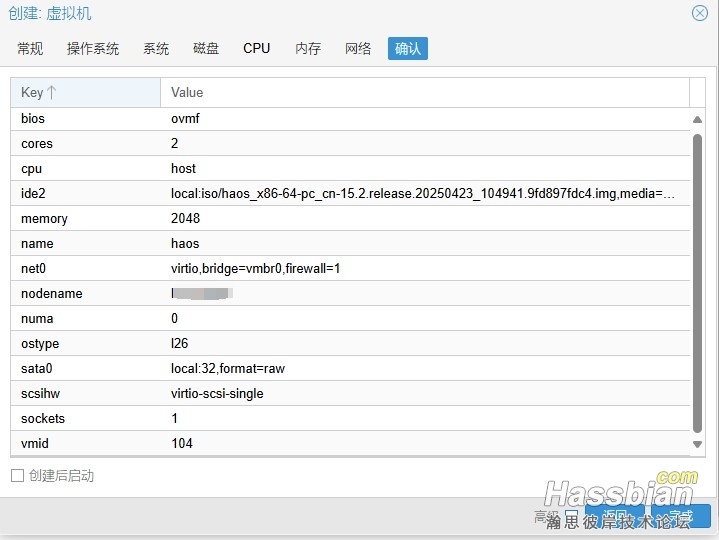
Task: Close the Create Virtual Machine dialog
Action: pyautogui.click(x=700, y=13)
